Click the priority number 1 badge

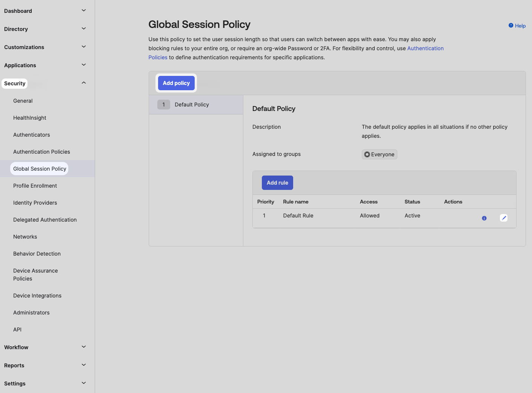point(163,105)
